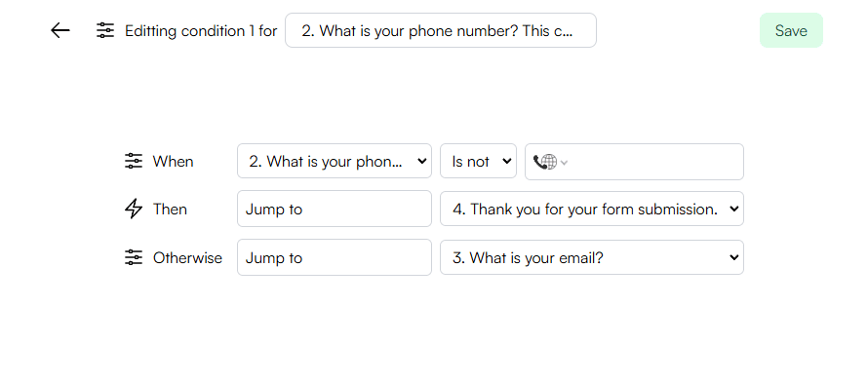The image size is (868, 382).
Task: Click the lightning bolt icon beside Then
Action: click(x=134, y=209)
